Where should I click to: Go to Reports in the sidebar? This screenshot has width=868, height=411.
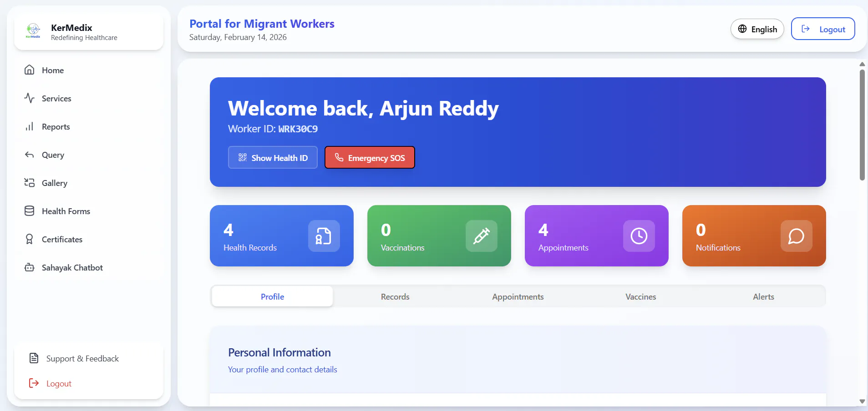tap(89, 126)
